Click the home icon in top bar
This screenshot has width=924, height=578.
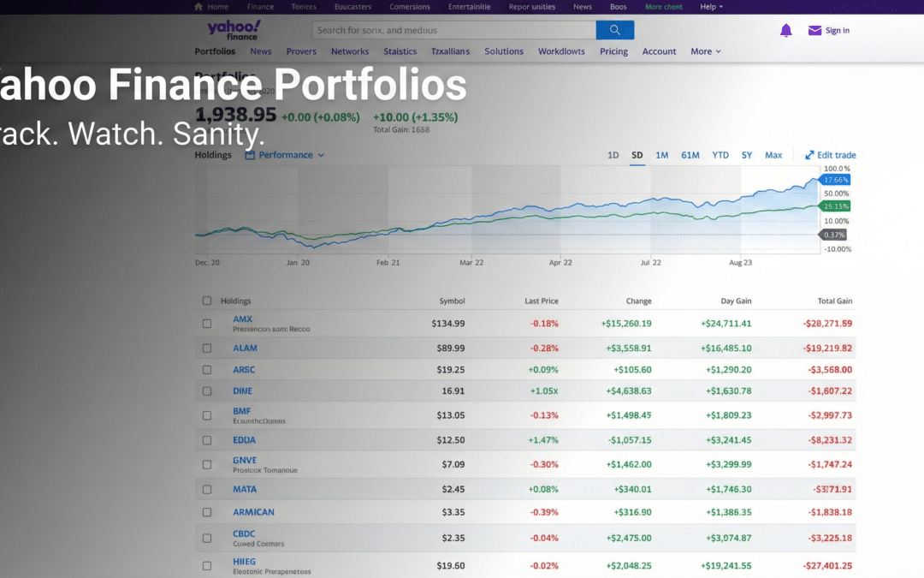tap(198, 7)
